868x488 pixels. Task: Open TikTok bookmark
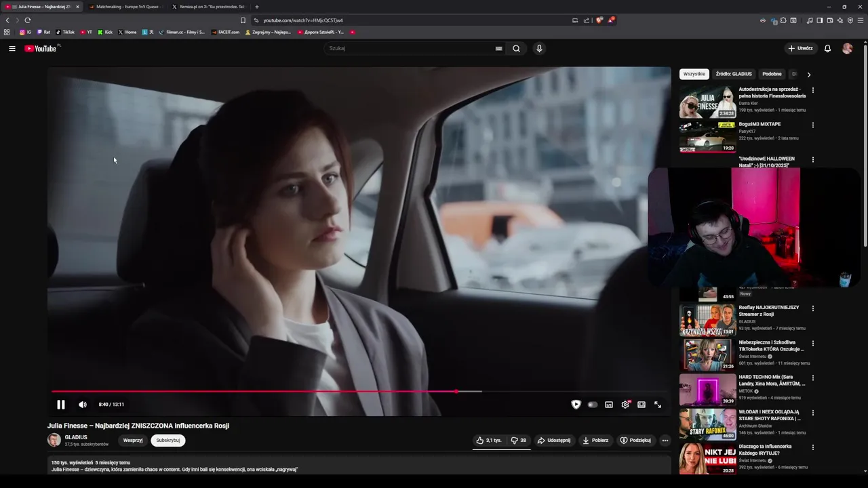(66, 32)
